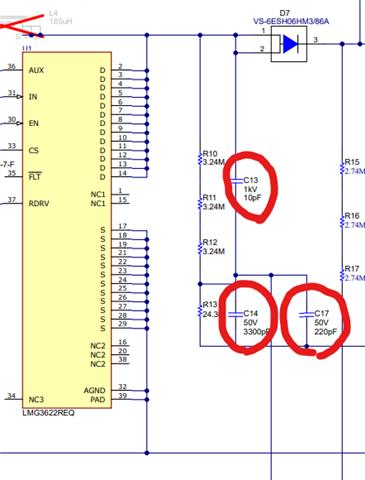This screenshot has width=365, height=480.
Task: Click the IN pin label on U1
Action: coord(33,97)
